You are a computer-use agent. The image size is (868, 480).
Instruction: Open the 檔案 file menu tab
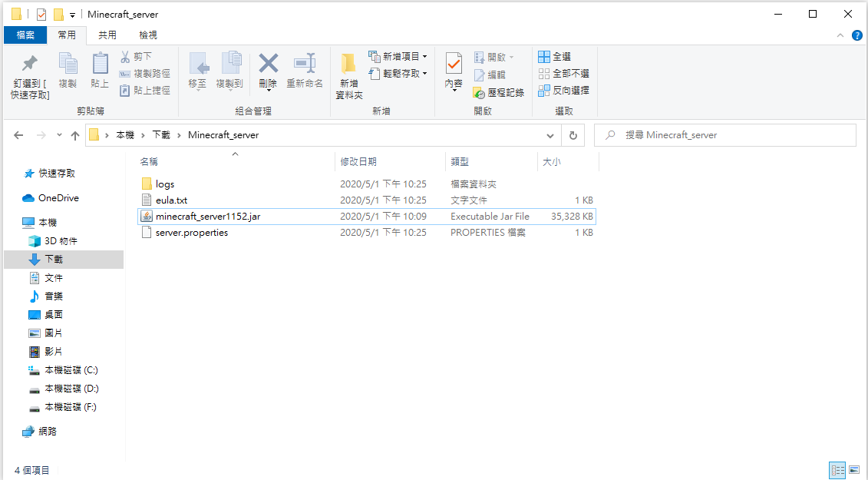click(x=25, y=35)
